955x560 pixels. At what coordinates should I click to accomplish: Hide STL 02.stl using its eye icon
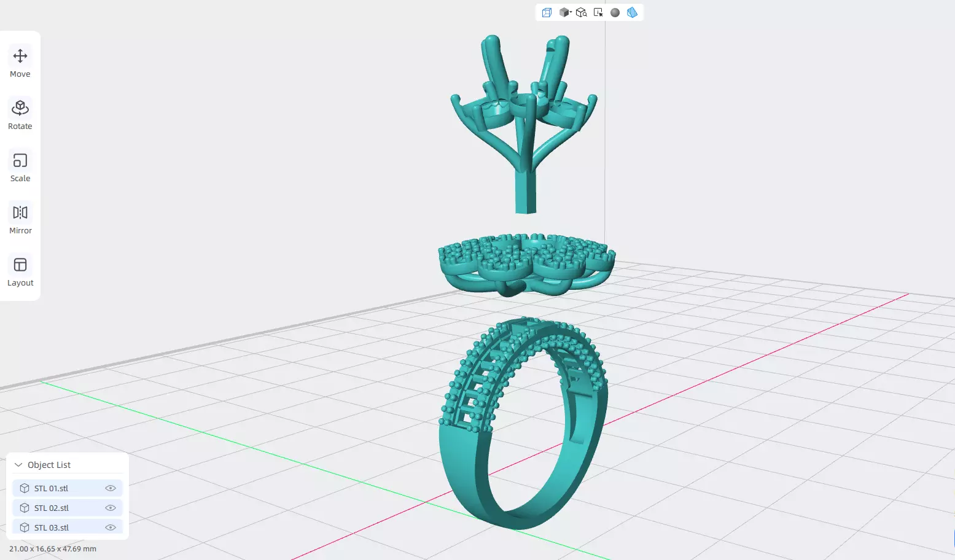(111, 508)
